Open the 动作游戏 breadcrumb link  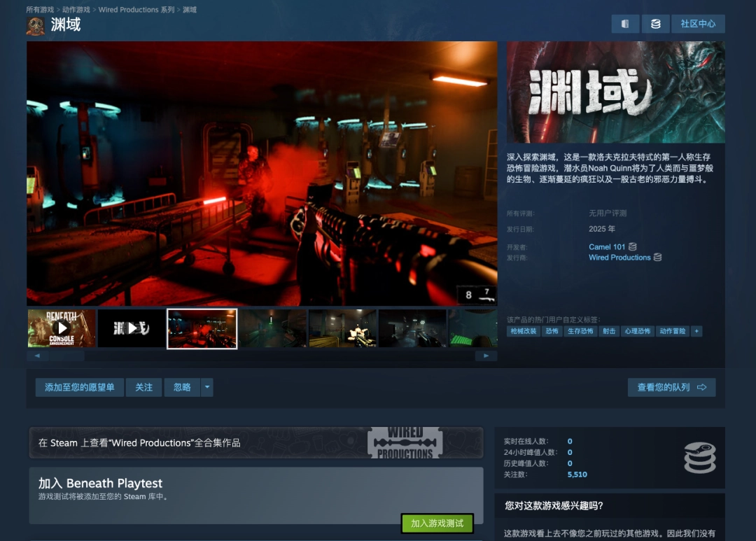[76, 10]
